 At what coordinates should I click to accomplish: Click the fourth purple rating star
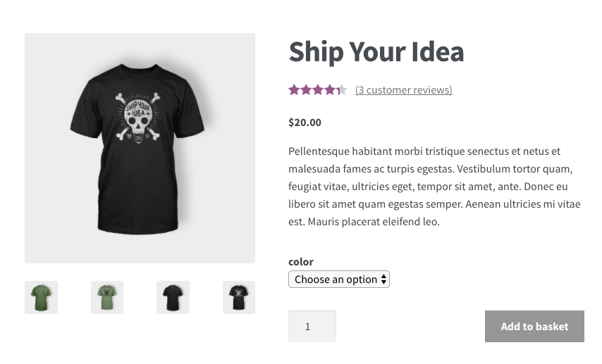coord(330,89)
